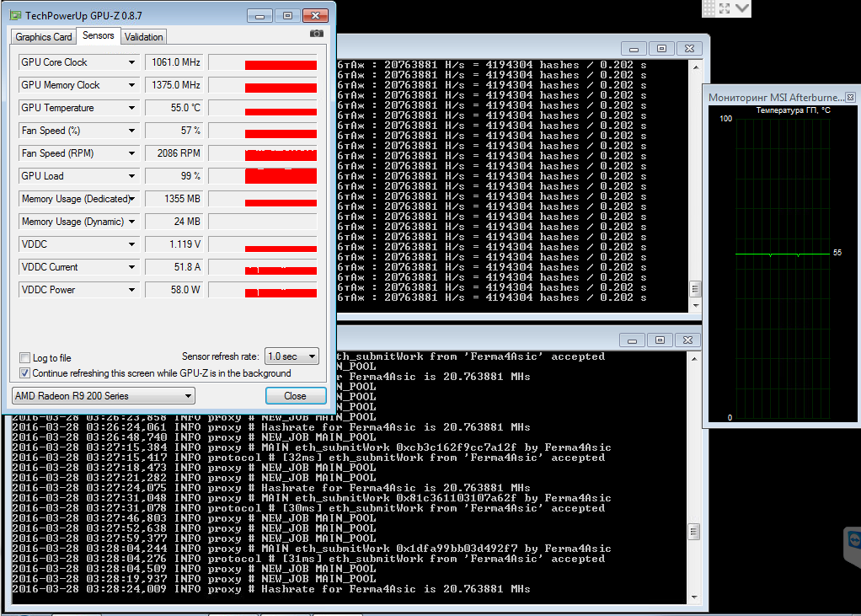This screenshot has height=616, width=861.
Task: Open the GPU Temperature sensor dropdown
Action: [131, 108]
